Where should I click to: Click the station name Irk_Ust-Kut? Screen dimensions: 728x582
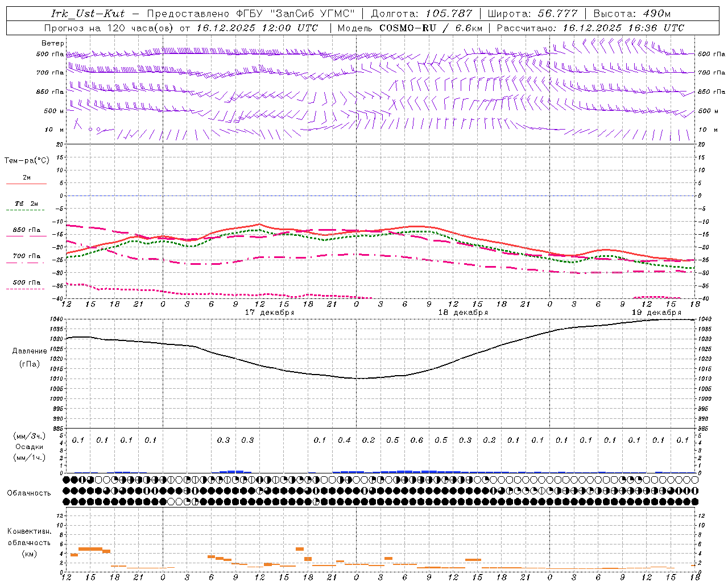point(88,14)
